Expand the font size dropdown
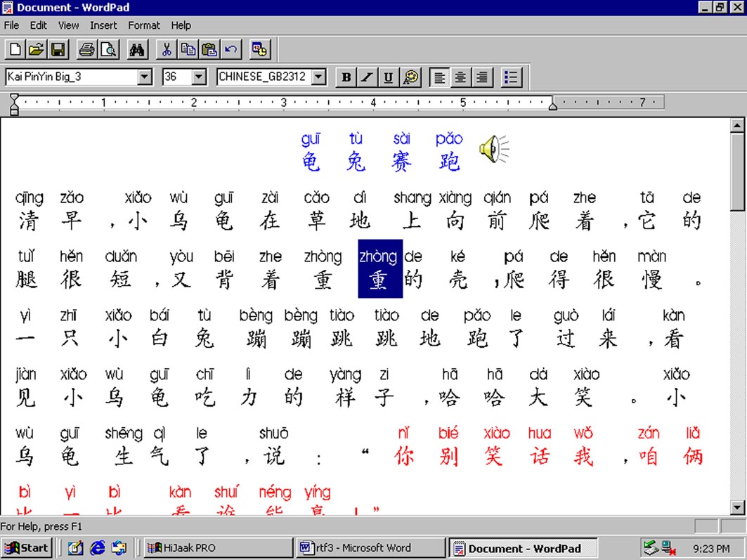747x560 pixels. (199, 77)
